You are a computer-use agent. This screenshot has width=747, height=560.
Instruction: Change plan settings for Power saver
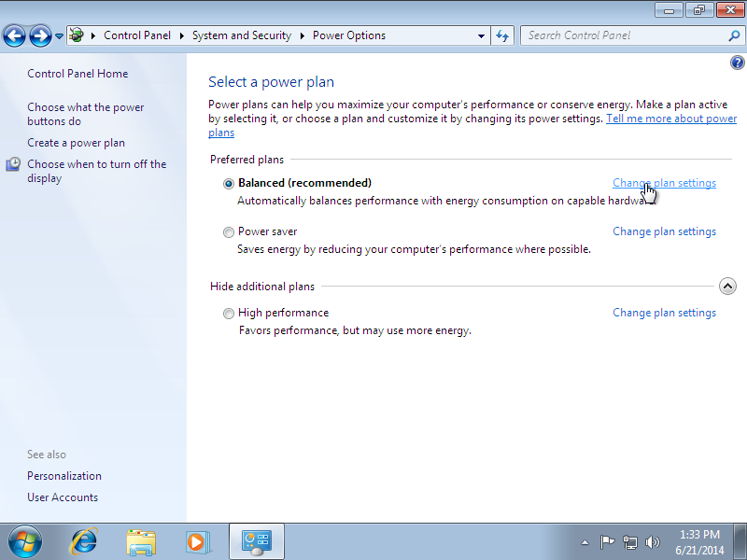664,231
